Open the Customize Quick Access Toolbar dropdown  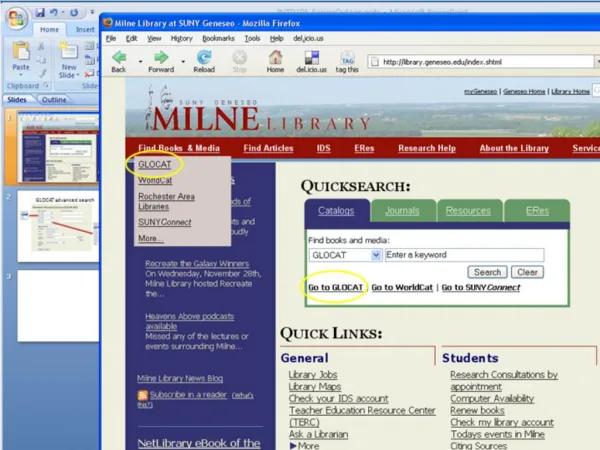point(92,13)
